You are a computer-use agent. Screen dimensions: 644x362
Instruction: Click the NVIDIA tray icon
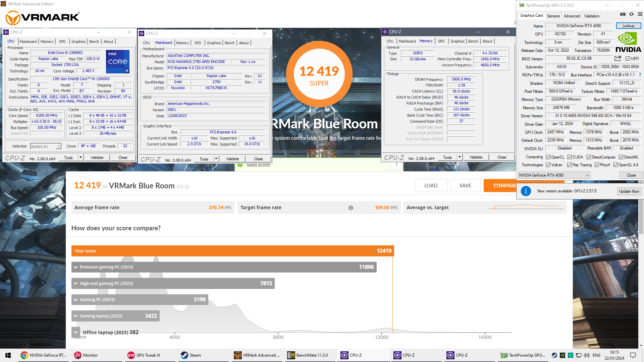coord(562,355)
